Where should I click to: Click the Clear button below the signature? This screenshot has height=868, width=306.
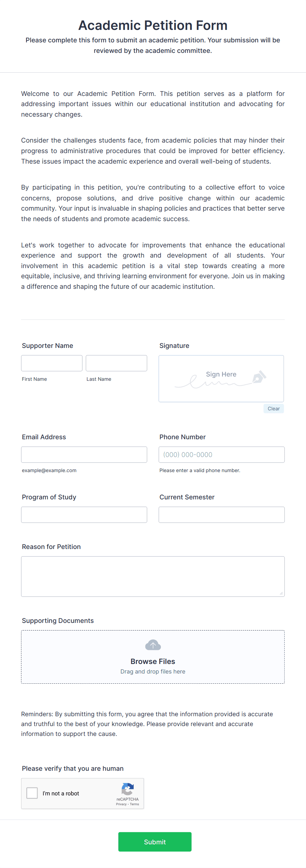click(x=273, y=408)
